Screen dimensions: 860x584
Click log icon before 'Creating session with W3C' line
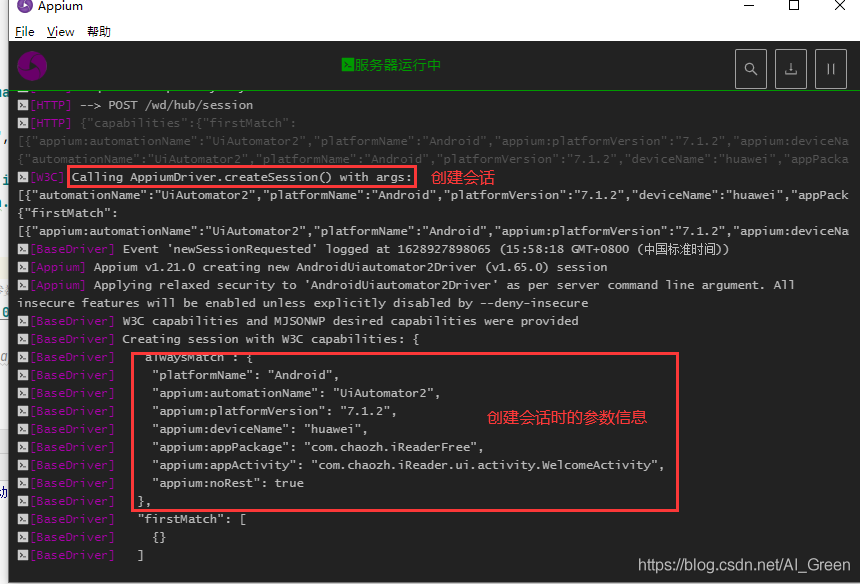(22, 339)
